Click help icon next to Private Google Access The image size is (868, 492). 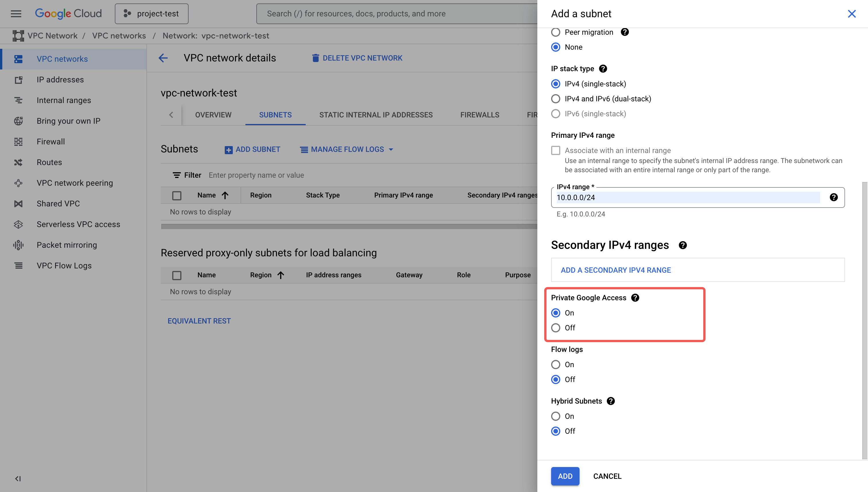(x=635, y=298)
